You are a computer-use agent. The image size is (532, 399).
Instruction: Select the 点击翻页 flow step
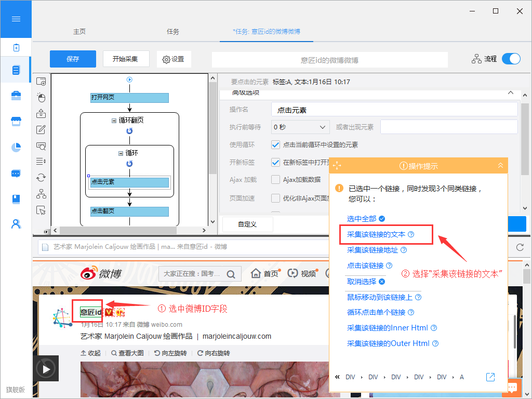(x=129, y=211)
